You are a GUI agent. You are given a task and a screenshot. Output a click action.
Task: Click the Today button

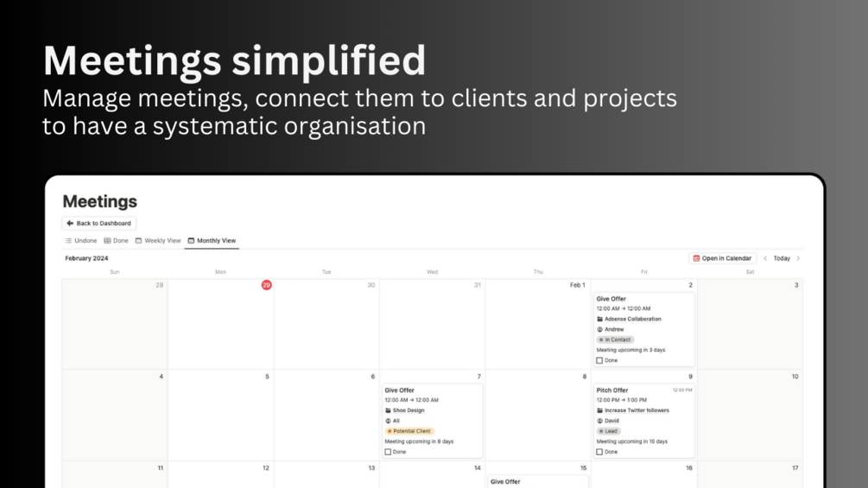coord(782,258)
